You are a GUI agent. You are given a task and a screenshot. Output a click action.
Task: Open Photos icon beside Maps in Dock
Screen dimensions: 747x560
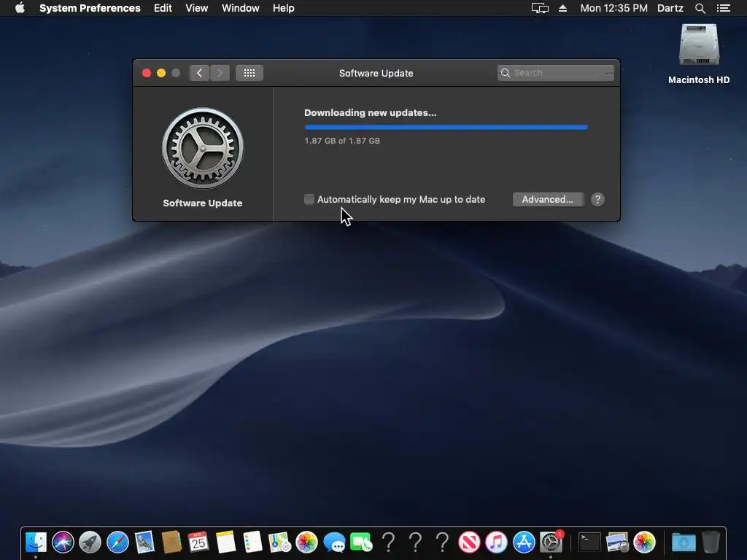point(307,542)
